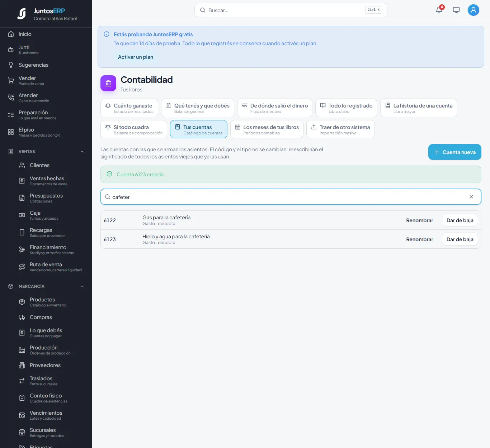
Task: Open the notifications bell icon
Action: (x=439, y=10)
